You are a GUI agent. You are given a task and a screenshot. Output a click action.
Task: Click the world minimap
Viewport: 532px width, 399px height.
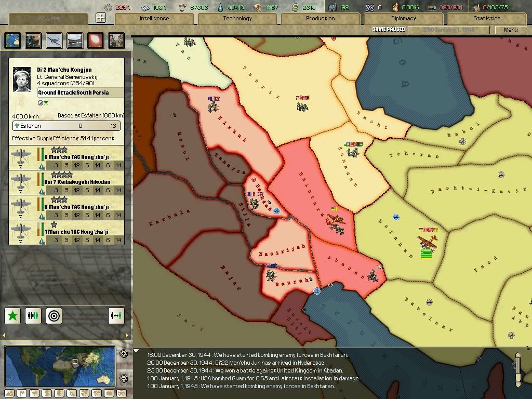point(60,366)
